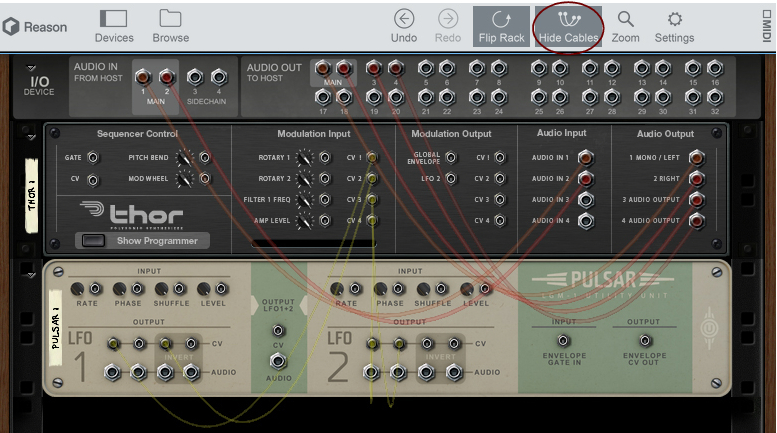The width and height of the screenshot is (777, 433).
Task: Click Thor Sequencer Control CV jack
Action: pyautogui.click(x=93, y=179)
